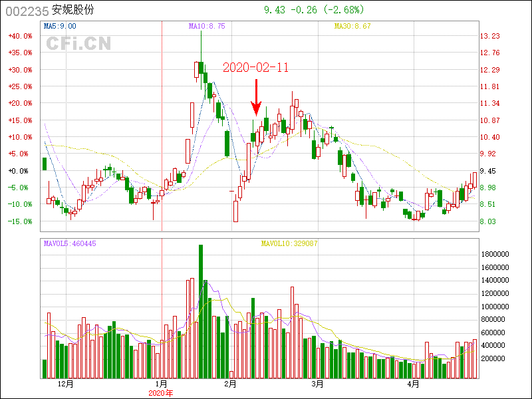Viewport: 532px width, 399px height.
Task: Select the 1月 label on the time axis
Action: pyautogui.click(x=160, y=384)
